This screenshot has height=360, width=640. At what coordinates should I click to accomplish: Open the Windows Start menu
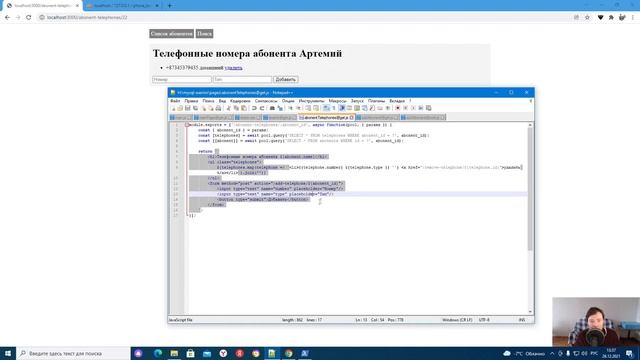pyautogui.click(x=8, y=353)
